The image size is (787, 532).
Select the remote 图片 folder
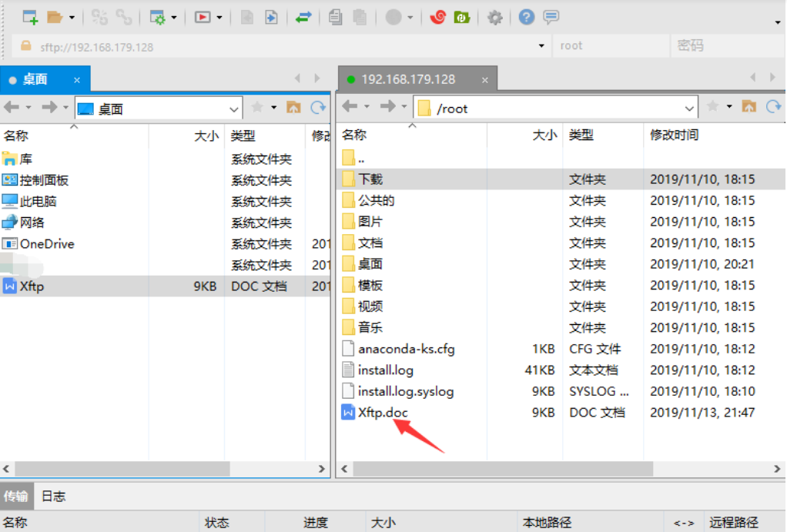coord(370,221)
